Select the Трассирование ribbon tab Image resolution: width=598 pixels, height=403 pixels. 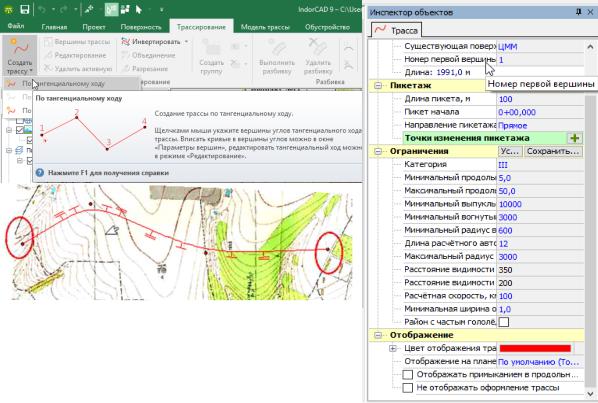tap(201, 27)
